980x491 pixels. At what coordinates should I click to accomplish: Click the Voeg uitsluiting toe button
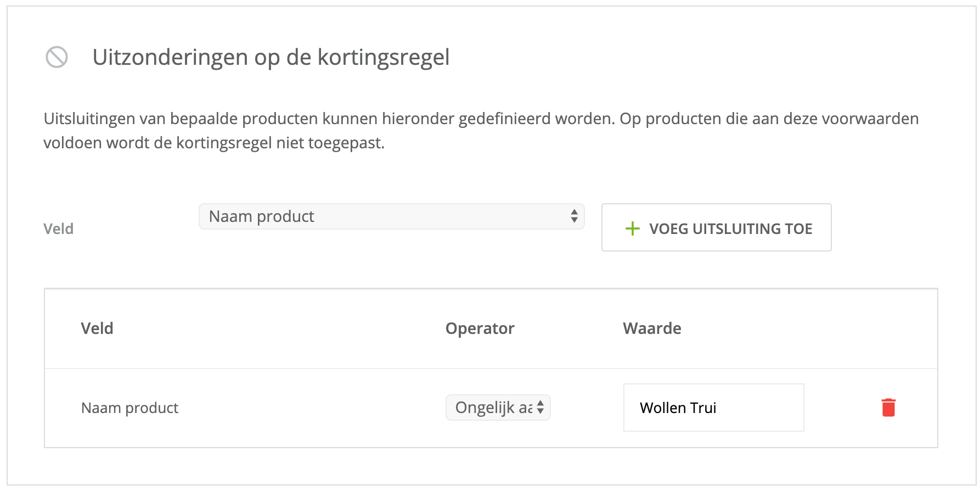(x=716, y=227)
